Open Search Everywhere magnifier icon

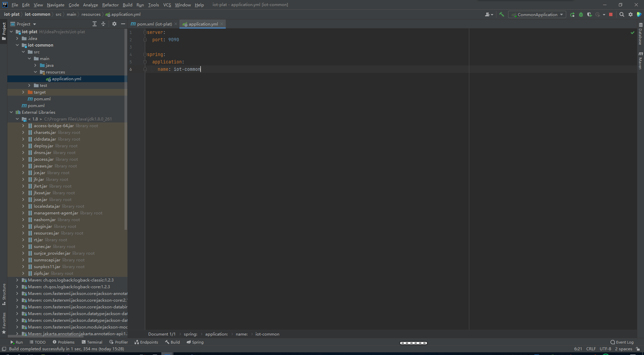[622, 14]
